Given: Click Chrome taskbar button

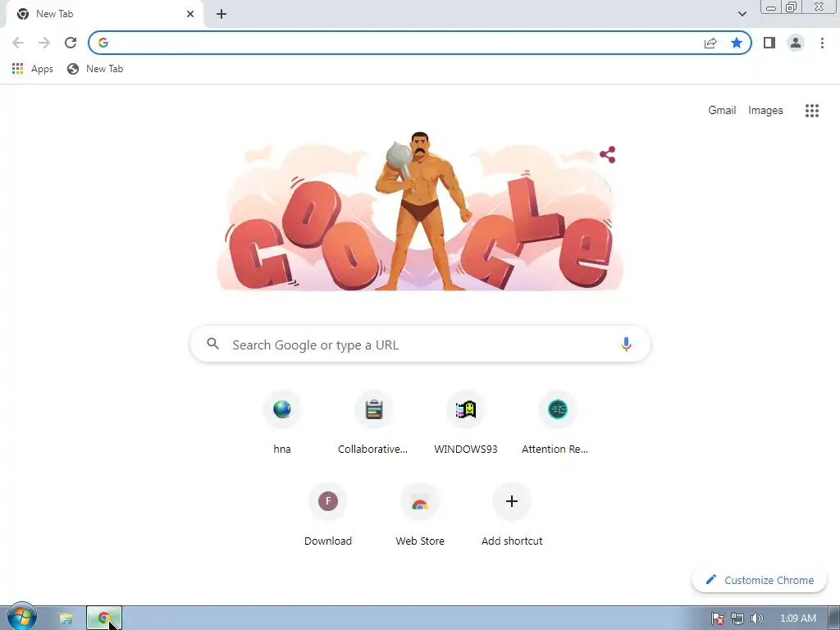Looking at the screenshot, I should click(104, 619).
